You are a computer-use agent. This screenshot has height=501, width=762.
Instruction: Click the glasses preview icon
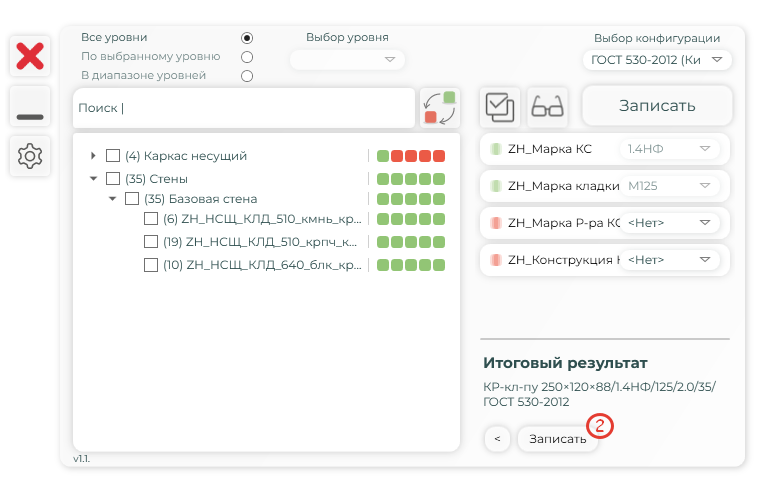[x=547, y=107]
